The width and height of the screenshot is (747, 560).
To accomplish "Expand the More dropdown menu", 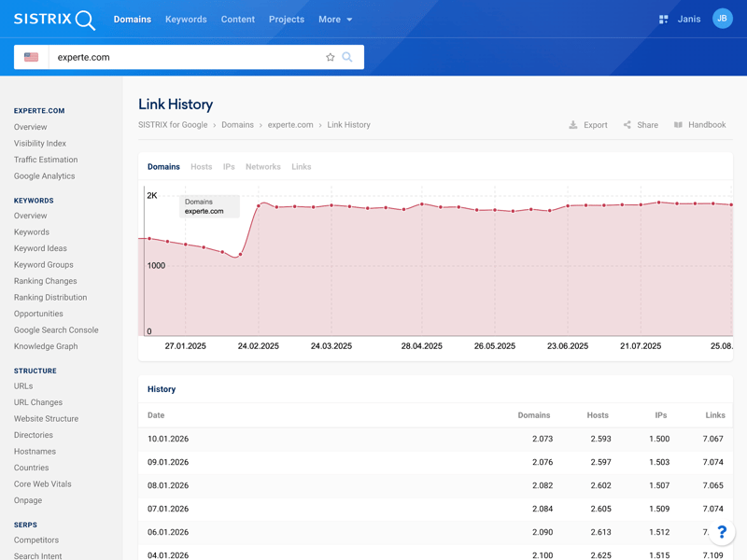I will (334, 20).
